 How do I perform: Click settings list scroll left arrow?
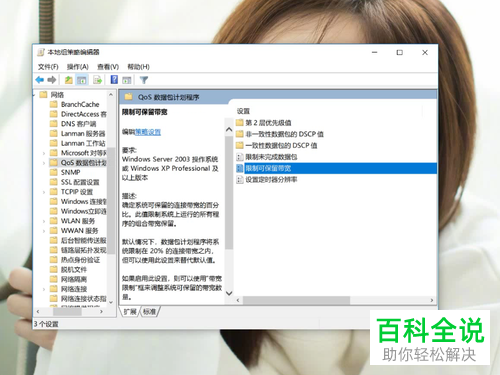tap(238, 300)
